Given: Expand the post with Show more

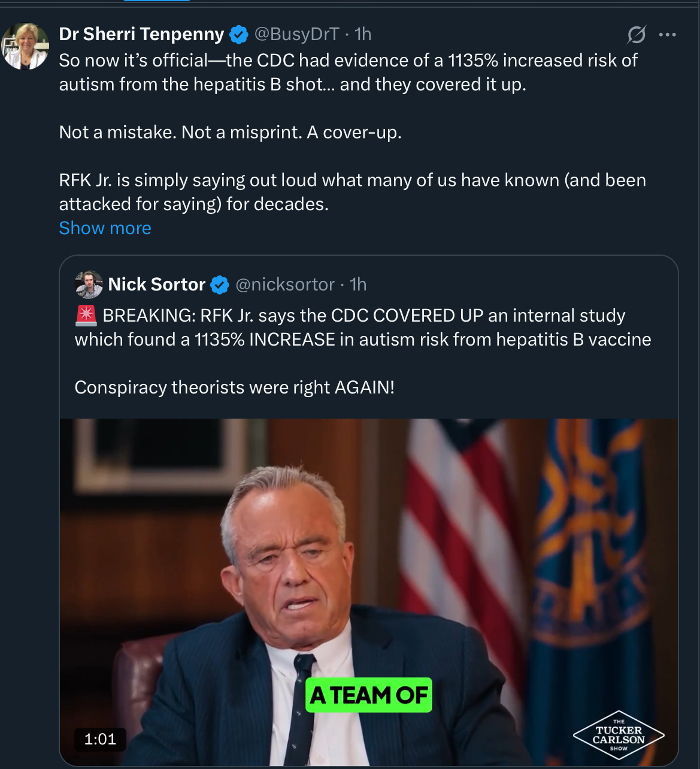Looking at the screenshot, I should (105, 228).
